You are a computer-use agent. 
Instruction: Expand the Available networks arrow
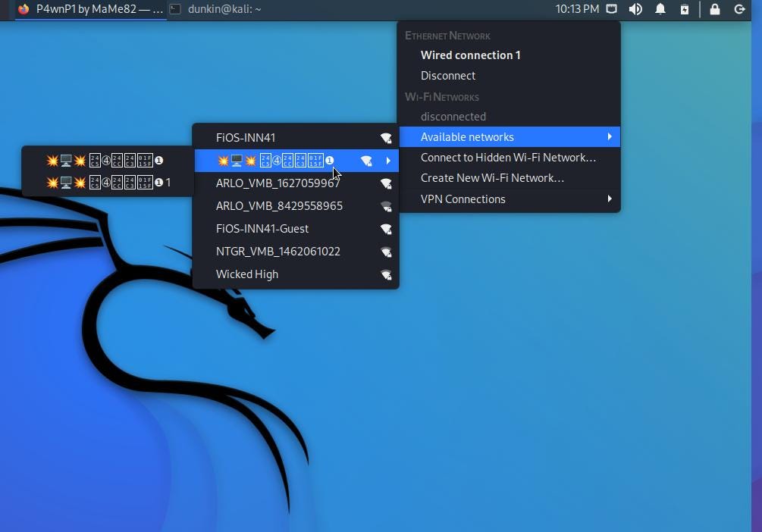610,137
